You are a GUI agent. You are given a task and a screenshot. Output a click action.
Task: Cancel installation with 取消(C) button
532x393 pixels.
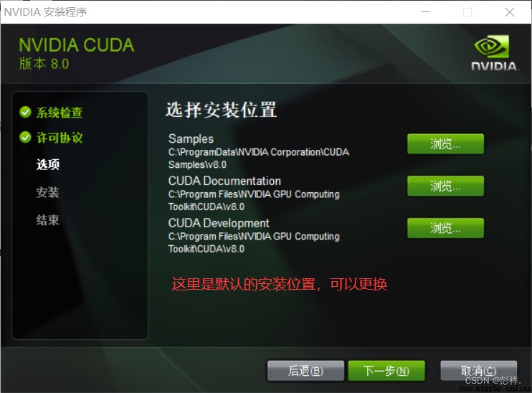479,371
